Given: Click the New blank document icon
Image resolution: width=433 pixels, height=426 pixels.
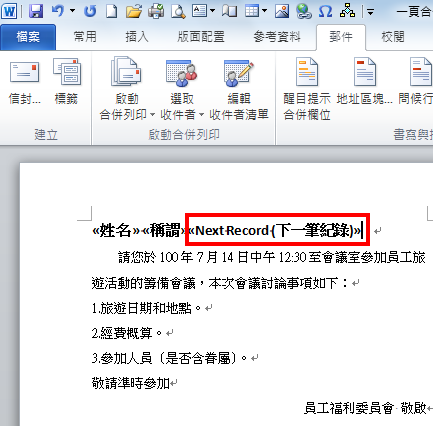Looking at the screenshot, I should tap(111, 11).
